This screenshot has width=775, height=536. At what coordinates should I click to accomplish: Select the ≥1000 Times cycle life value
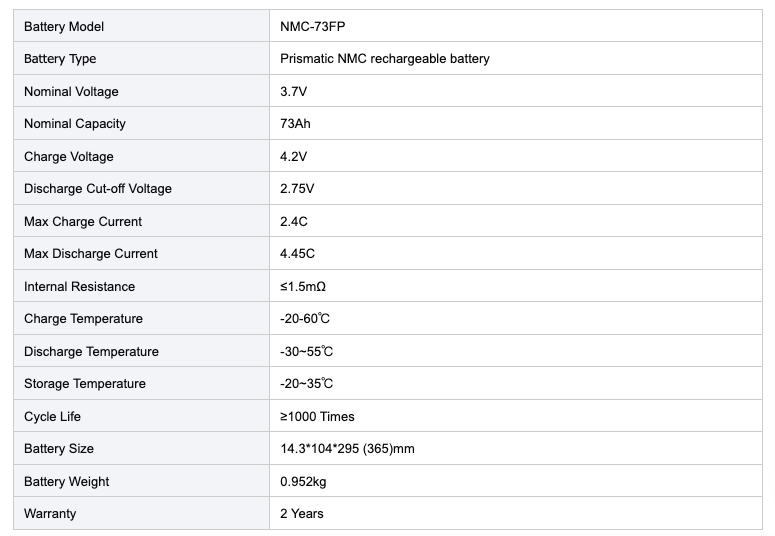[317, 416]
